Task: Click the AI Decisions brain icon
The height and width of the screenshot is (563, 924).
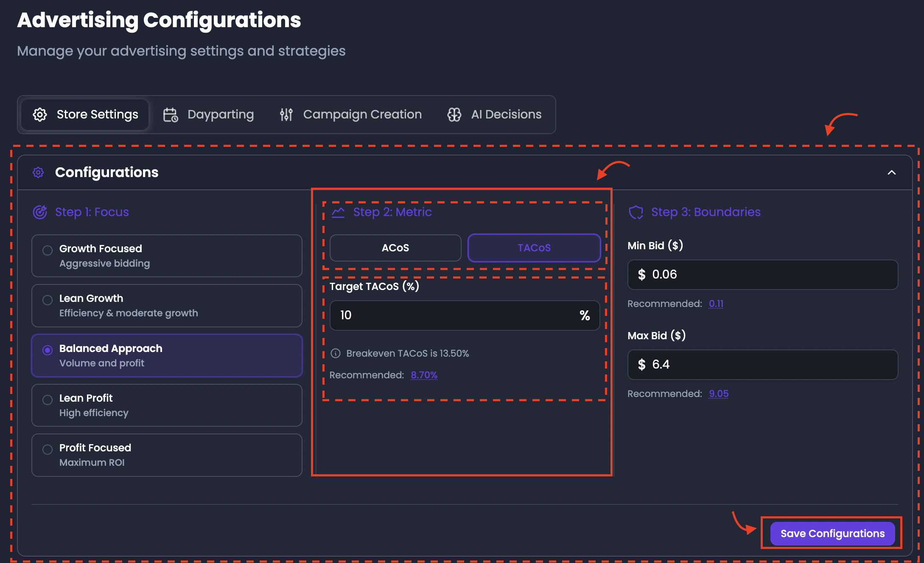Action: tap(454, 115)
